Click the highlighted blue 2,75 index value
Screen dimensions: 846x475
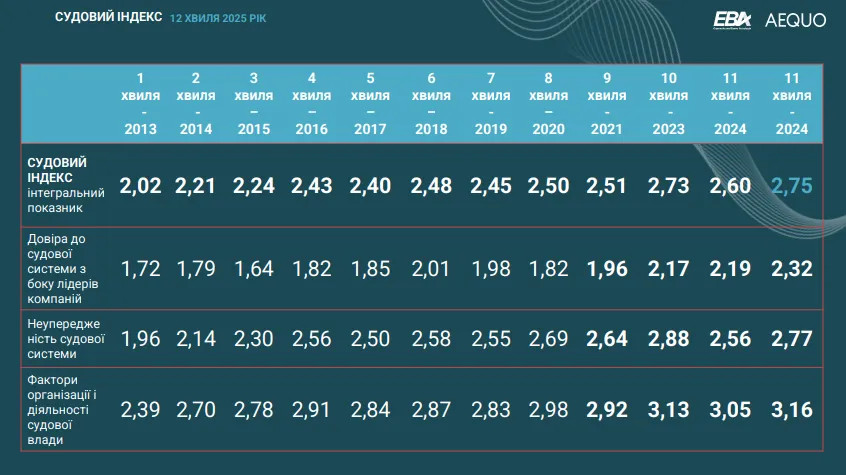[x=792, y=184]
